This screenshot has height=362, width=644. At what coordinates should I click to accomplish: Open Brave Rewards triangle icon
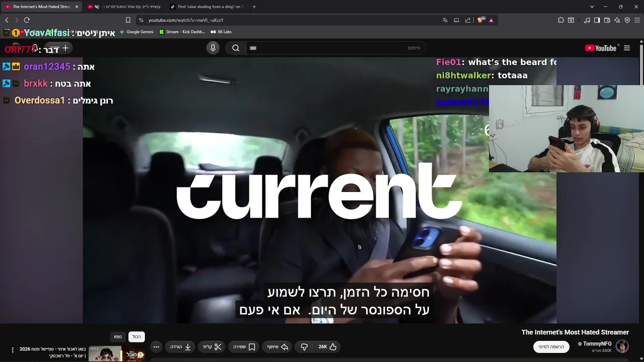pyautogui.click(x=491, y=20)
